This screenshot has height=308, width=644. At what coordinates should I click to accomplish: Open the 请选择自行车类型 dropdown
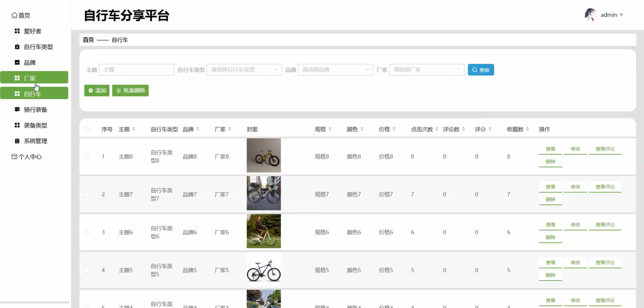[244, 70]
